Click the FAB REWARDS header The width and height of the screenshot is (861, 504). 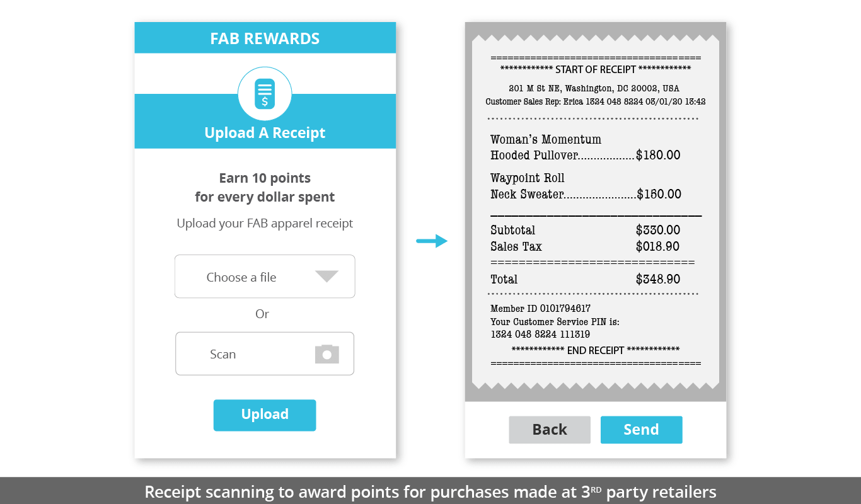[x=265, y=38]
